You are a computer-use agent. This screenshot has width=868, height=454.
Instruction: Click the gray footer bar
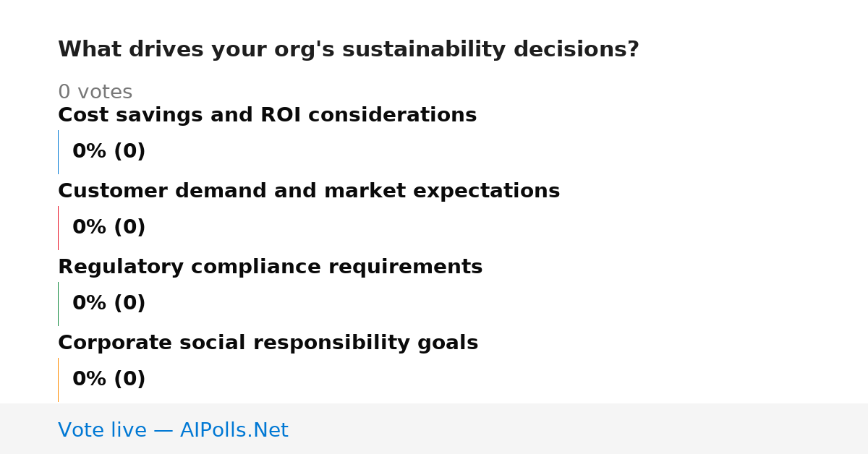434,429
